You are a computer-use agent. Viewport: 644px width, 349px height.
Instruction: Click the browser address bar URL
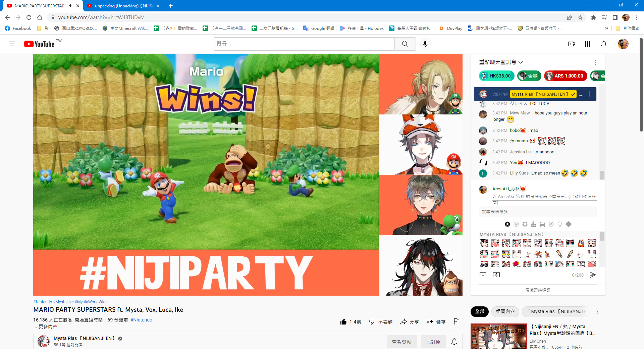point(101,17)
